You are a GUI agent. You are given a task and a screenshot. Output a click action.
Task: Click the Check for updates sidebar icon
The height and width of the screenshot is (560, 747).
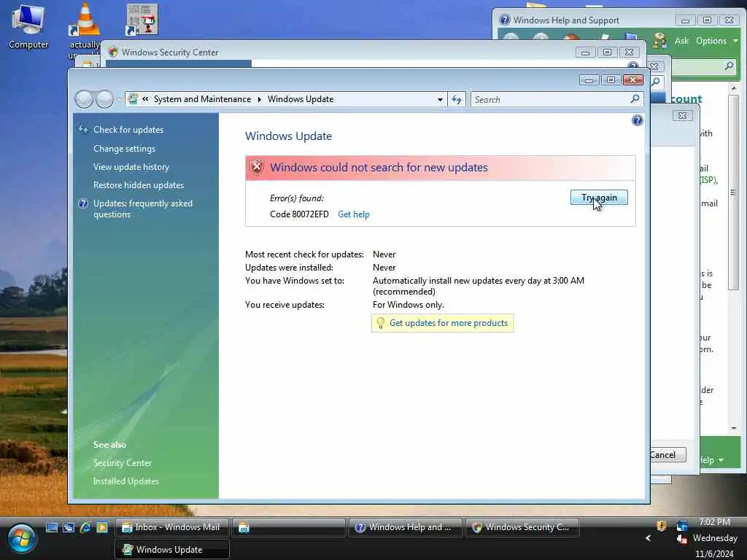point(83,129)
